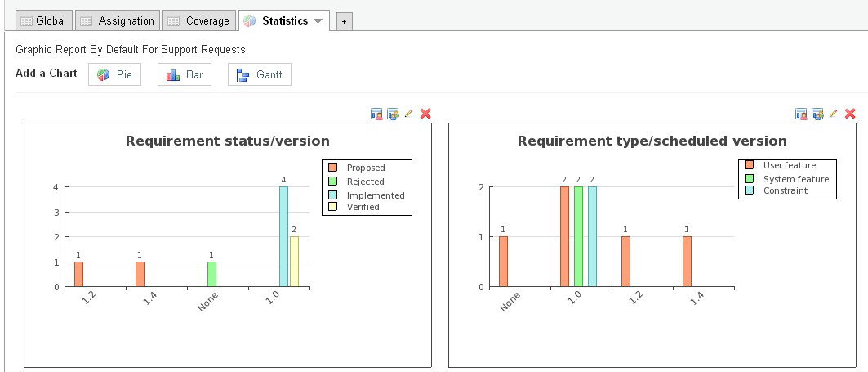The height and width of the screenshot is (372, 868).
Task: Click the tallest Implemented bar for version 1.0
Action: (283, 237)
